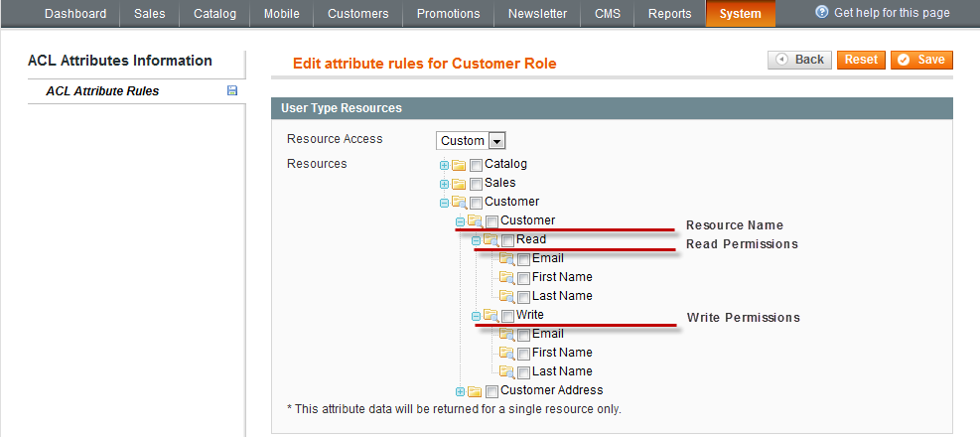Select the ACL Attribute Rules sidebar tab
This screenshot has width=980, height=437.
102,91
